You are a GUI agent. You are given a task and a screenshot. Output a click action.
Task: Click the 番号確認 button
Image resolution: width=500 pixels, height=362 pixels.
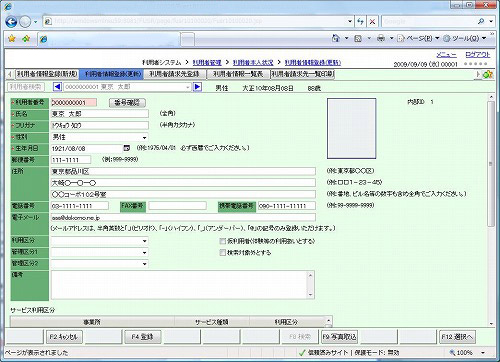[127, 103]
